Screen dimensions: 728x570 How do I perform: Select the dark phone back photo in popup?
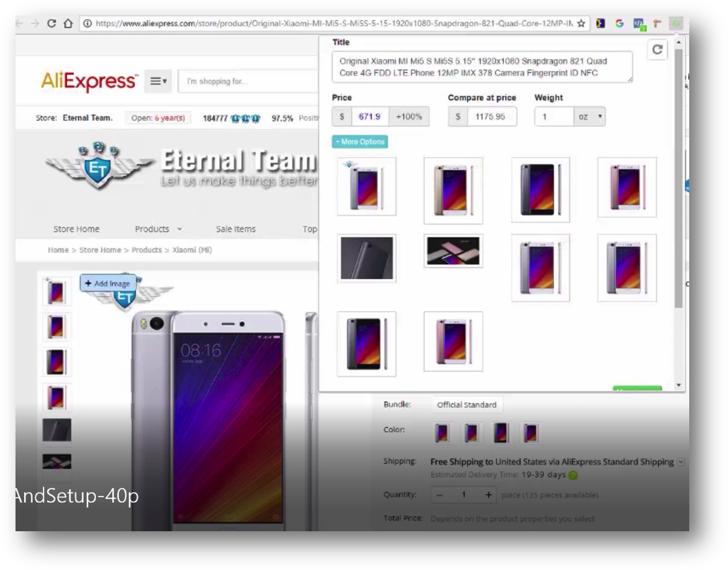pyautogui.click(x=366, y=258)
